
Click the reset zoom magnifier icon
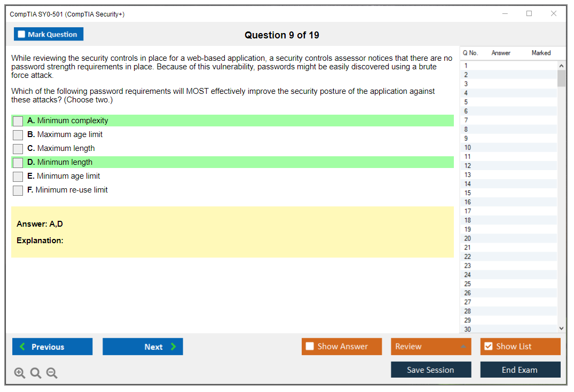[x=36, y=373]
